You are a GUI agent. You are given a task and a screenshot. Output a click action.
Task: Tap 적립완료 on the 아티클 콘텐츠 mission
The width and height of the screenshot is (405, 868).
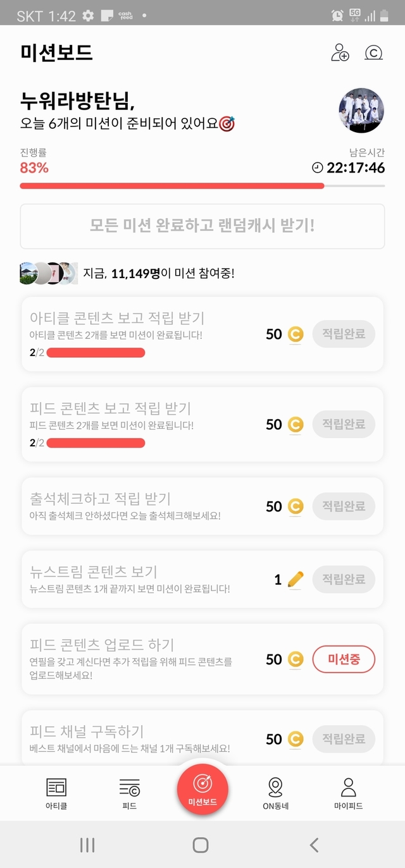pos(344,334)
